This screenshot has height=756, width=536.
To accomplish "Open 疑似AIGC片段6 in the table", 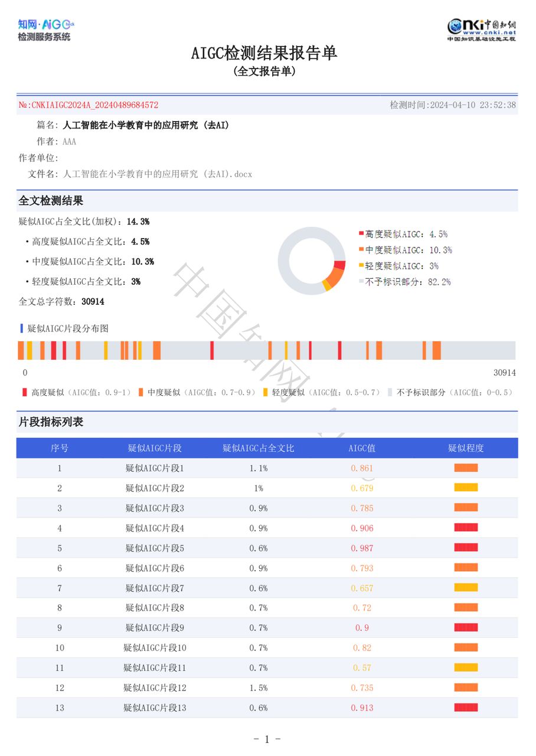I will pos(155,568).
